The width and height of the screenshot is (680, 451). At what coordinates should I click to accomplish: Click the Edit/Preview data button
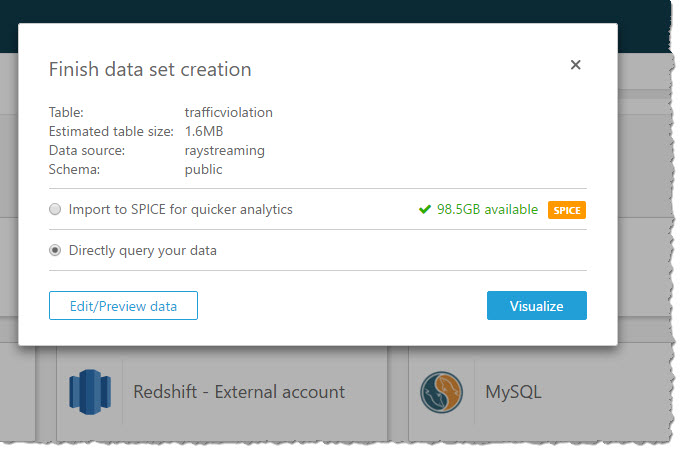[123, 306]
